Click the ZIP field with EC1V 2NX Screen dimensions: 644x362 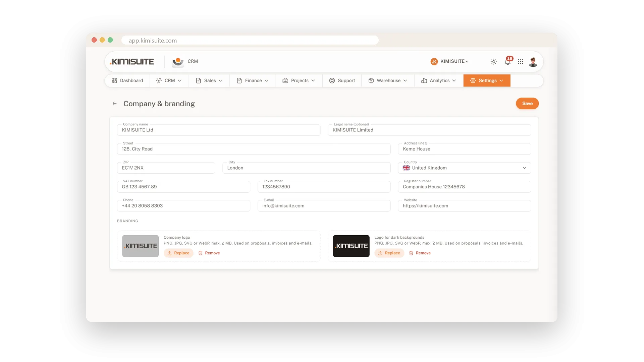pos(166,168)
